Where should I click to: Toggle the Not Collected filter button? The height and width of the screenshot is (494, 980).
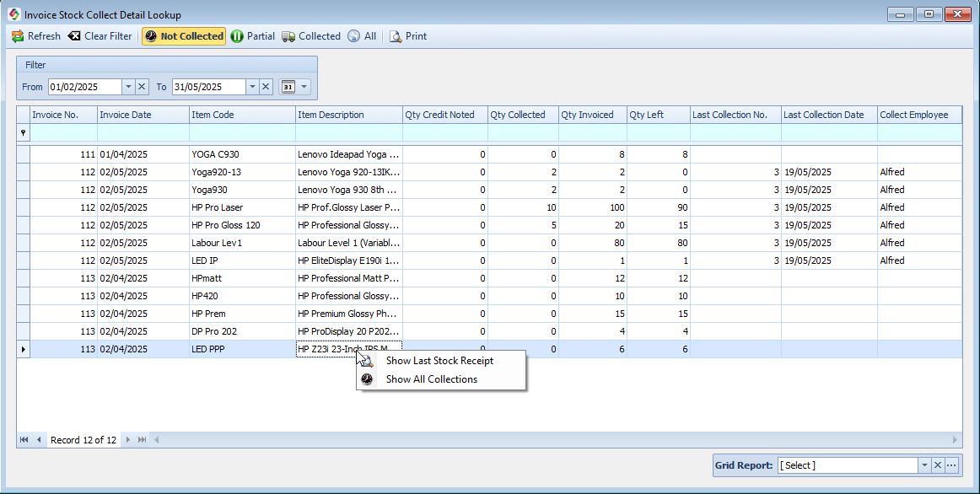pos(184,36)
